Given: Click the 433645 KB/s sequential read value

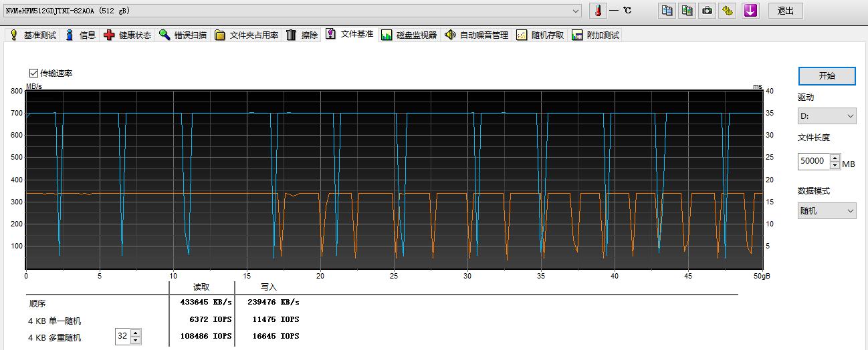Looking at the screenshot, I should point(206,302).
